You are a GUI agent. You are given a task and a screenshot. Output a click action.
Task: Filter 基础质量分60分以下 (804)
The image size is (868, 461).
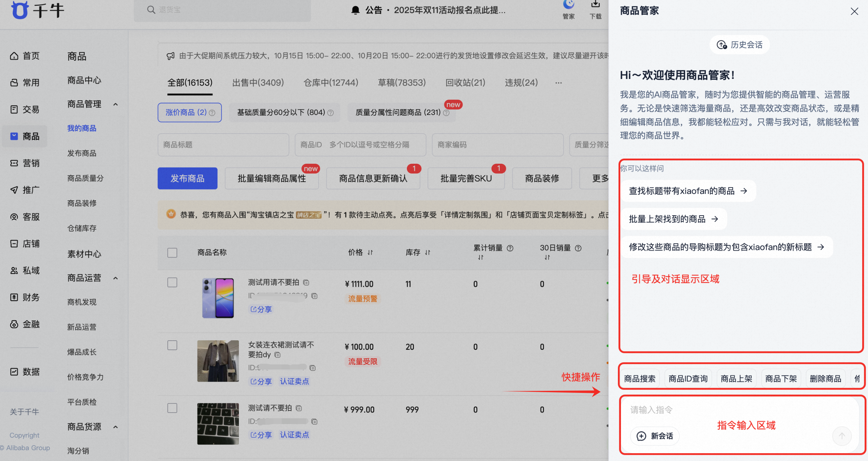(x=285, y=112)
